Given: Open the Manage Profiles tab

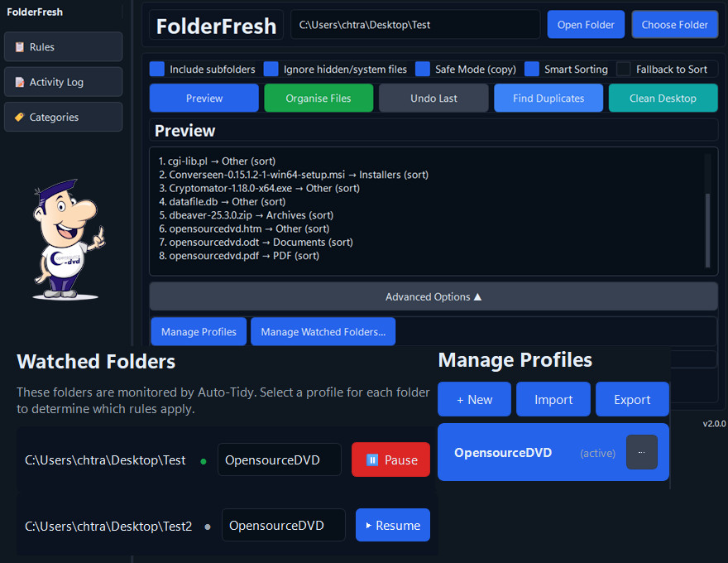Looking at the screenshot, I should 199,331.
